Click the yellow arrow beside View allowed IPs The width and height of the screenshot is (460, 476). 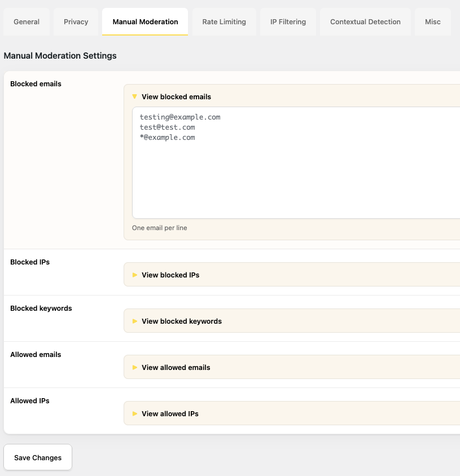click(135, 414)
